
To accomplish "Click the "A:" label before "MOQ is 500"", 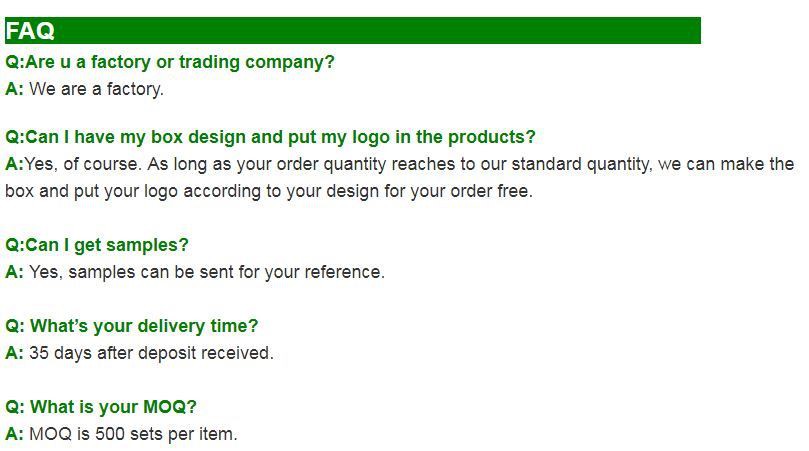I will [14, 434].
